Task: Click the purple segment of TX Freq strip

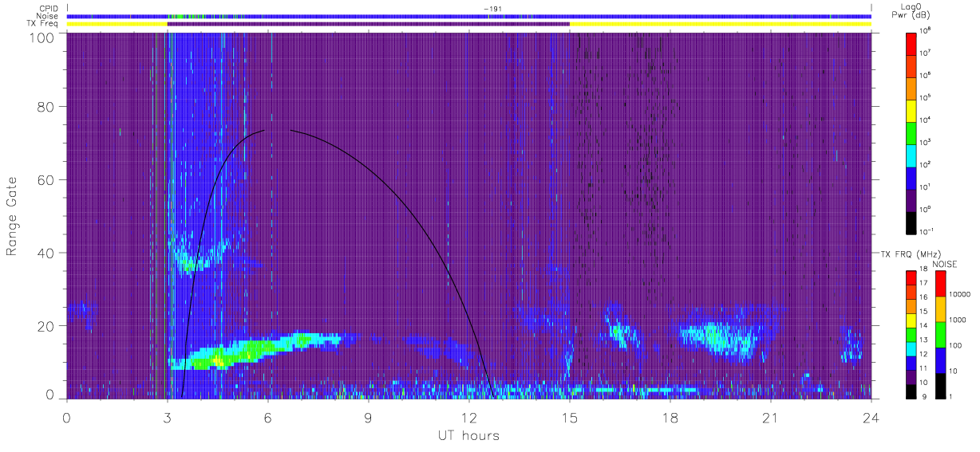Action: click(368, 24)
